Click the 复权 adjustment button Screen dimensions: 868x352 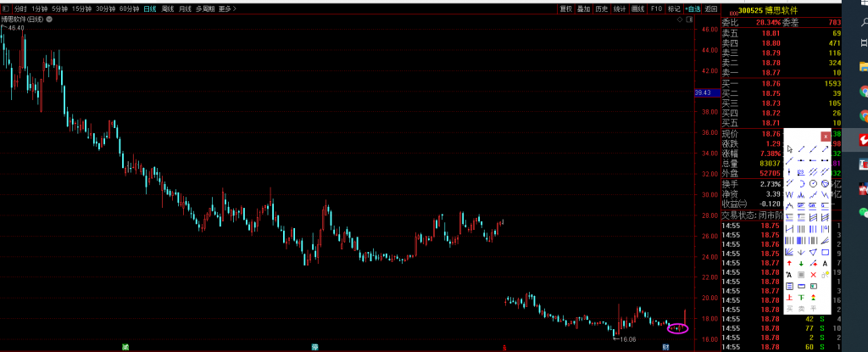(565, 8)
